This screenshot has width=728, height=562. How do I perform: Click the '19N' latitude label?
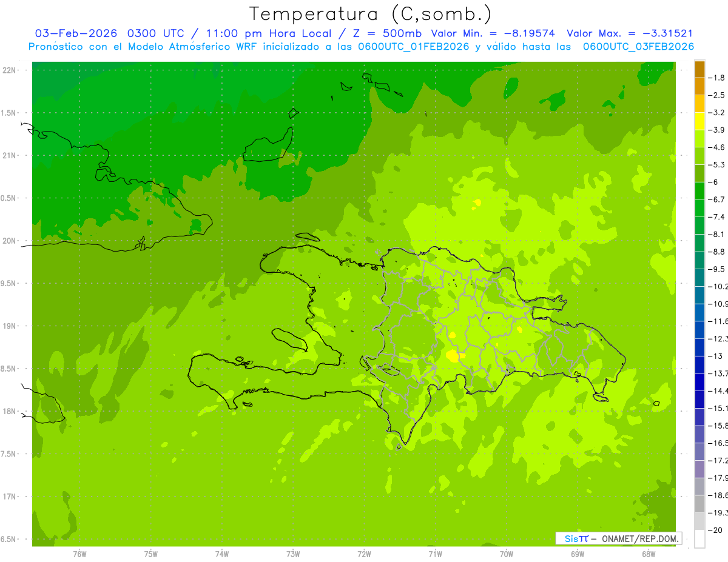pyautogui.click(x=9, y=326)
